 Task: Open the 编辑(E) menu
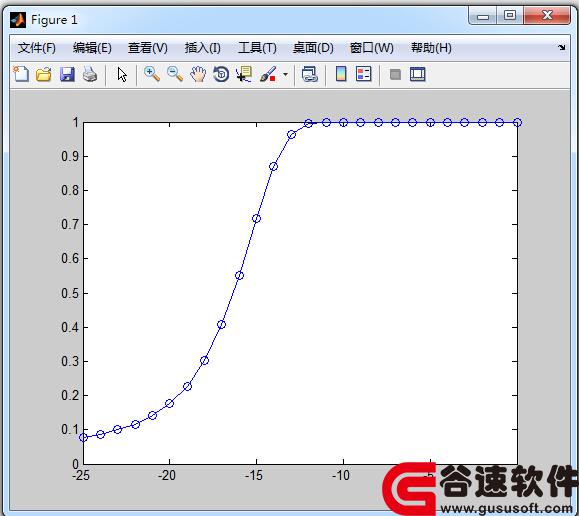(x=92, y=48)
